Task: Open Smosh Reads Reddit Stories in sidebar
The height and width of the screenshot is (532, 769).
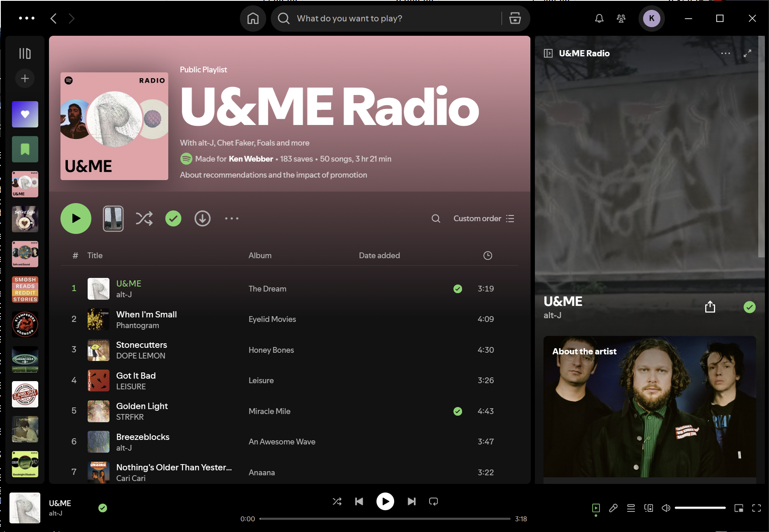Action: coord(25,289)
